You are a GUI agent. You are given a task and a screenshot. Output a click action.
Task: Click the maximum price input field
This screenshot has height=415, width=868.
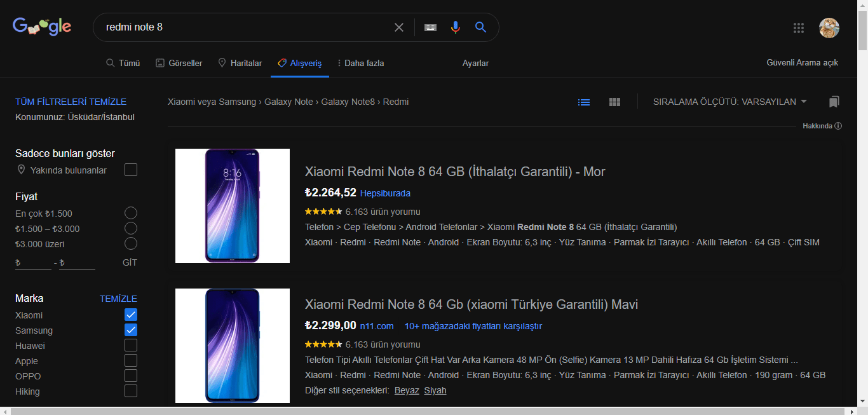[77, 262]
